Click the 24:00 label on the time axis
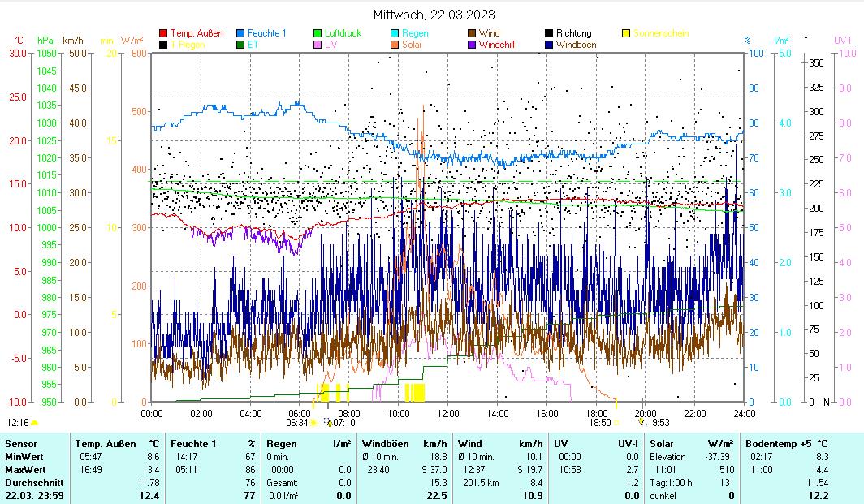864x504 pixels. (745, 414)
